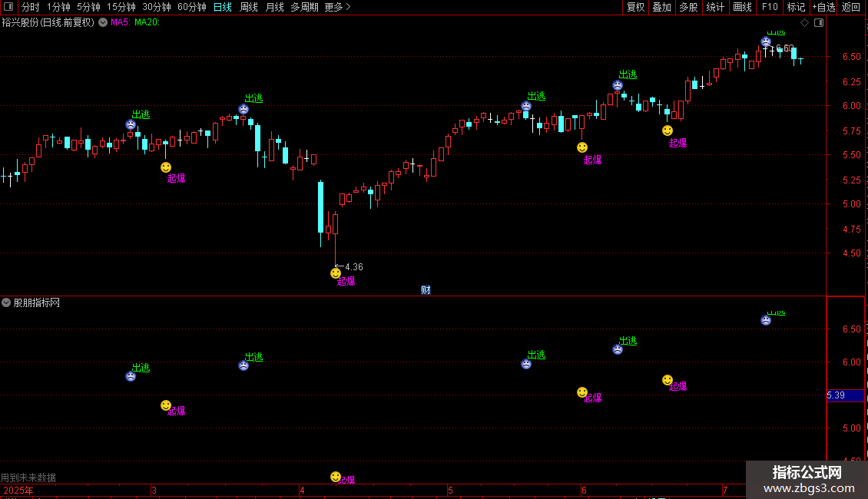Click the yellow smiley 起爆 icon in early March

(x=165, y=167)
